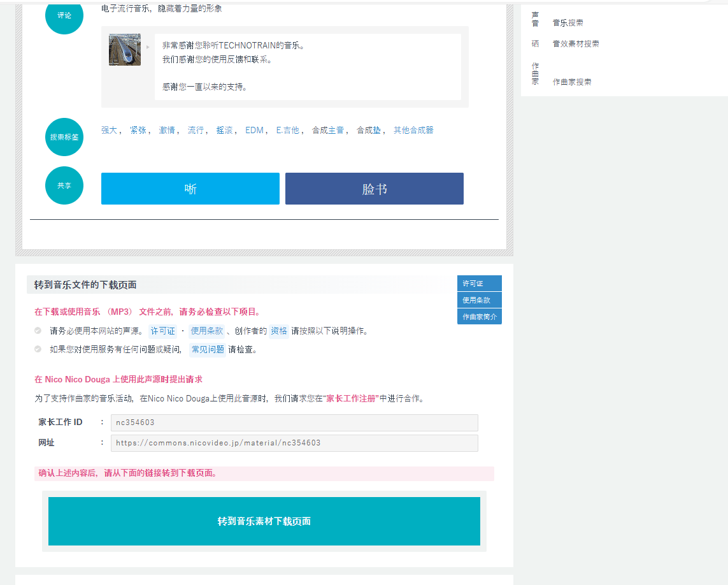The image size is (728, 585).
Task: Open the 资格 inline link
Action: (279, 331)
